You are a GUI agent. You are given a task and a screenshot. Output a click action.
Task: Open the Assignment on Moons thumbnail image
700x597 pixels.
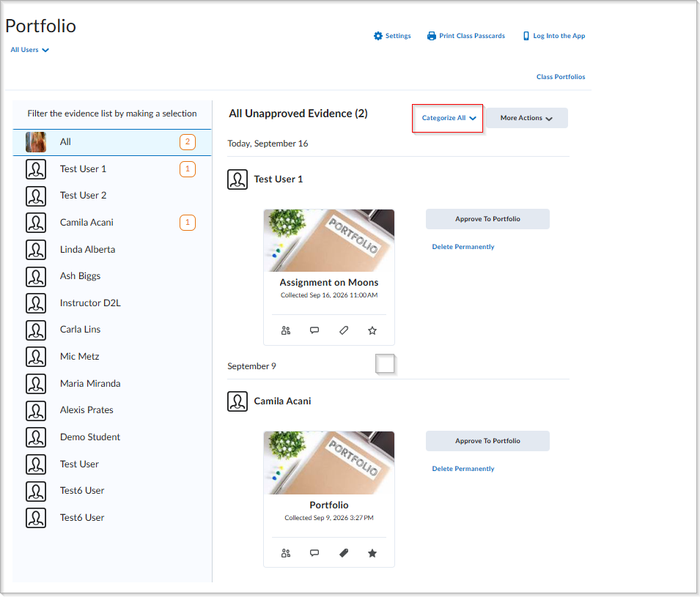[x=329, y=240]
